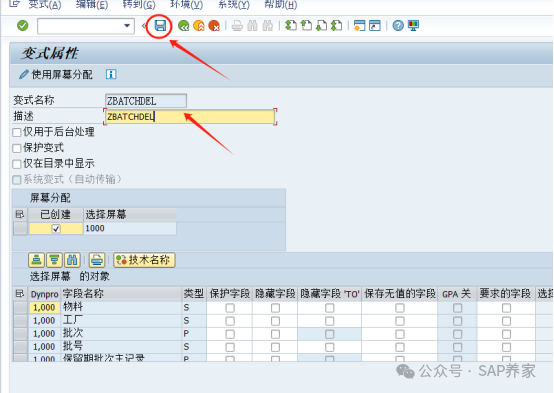Check 保护字段 for the 物料 row

(x=230, y=308)
